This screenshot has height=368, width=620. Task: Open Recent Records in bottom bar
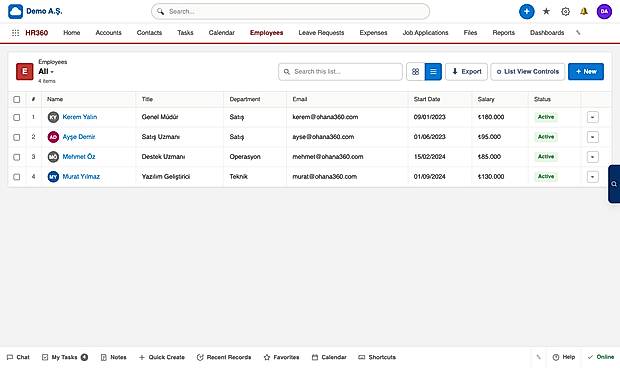point(224,357)
